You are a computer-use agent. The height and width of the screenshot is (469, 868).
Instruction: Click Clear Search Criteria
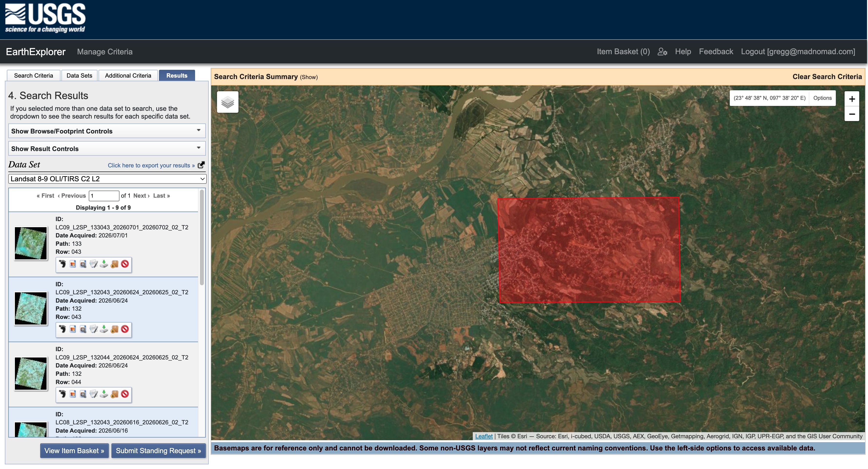click(827, 77)
